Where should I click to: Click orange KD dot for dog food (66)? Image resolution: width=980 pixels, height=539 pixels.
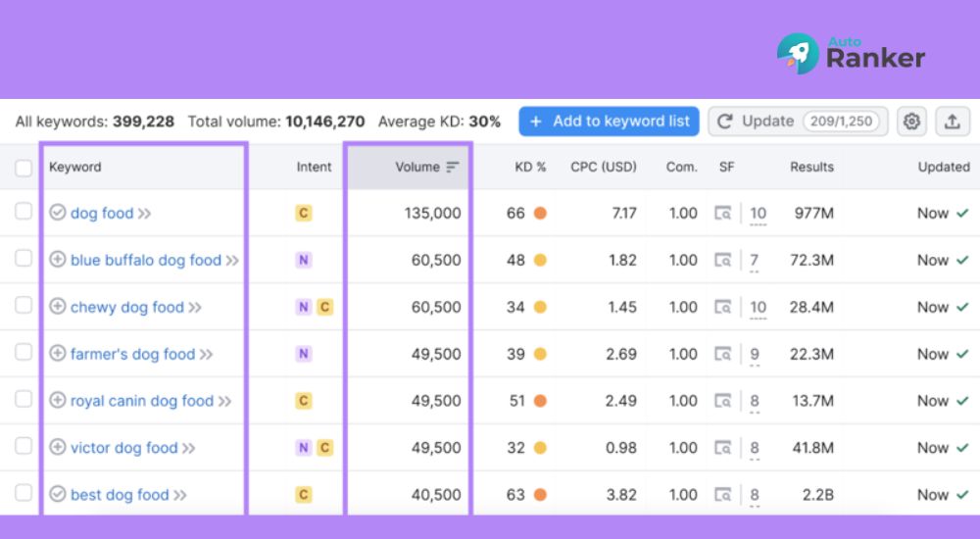540,214
